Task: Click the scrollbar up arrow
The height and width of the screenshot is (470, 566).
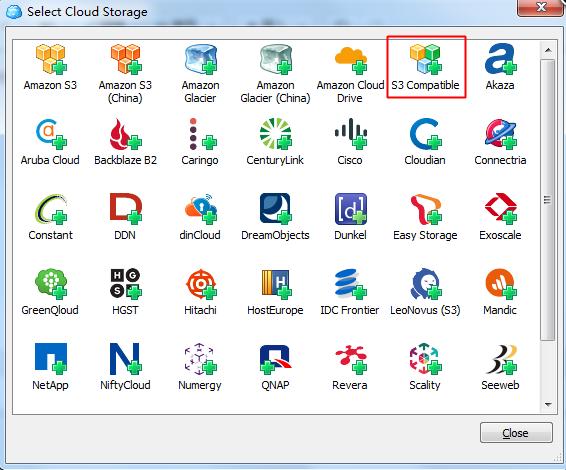Action: tap(548, 50)
